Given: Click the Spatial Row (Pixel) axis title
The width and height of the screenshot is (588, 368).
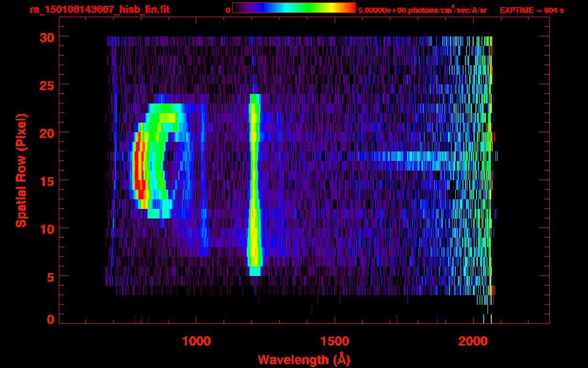Looking at the screenshot, I should 21,171.
